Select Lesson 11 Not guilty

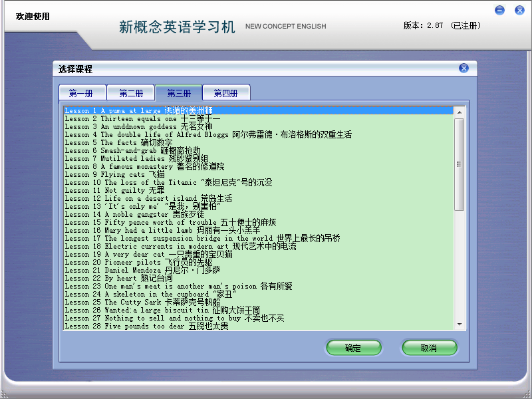(x=259, y=190)
